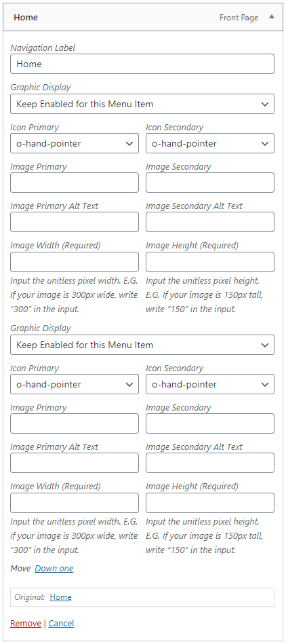Image resolution: width=286 pixels, height=644 pixels.
Task: Click the first Image Width (Required) field
Action: pyautogui.click(x=75, y=262)
